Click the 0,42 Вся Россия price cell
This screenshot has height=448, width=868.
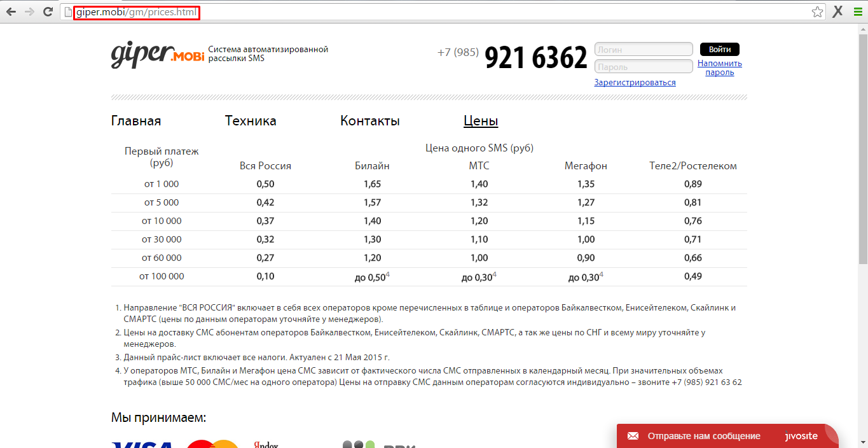click(x=265, y=202)
